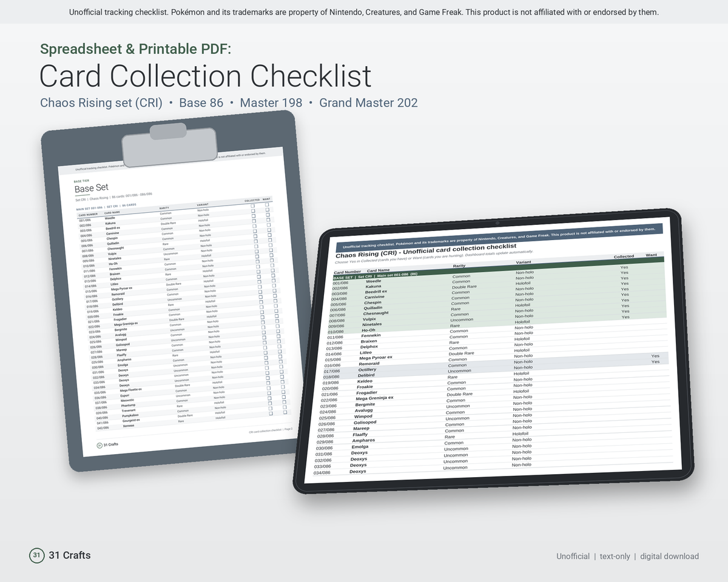
Task: Click the dark green BASE SET header bar
Action: point(499,267)
